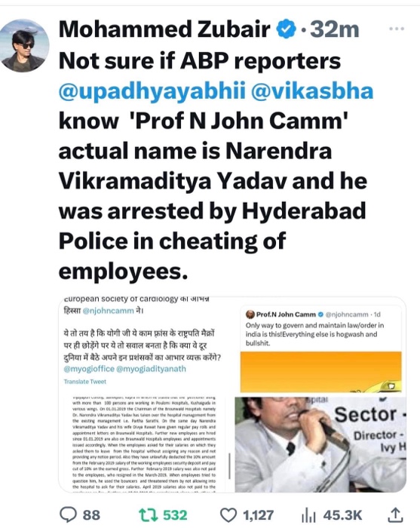Open the @myogioffice mention

[x=89, y=369]
